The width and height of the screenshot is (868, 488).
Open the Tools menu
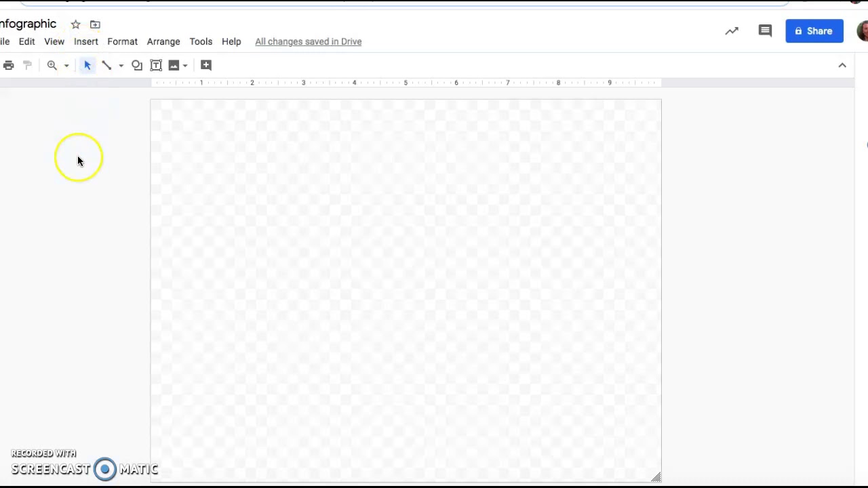201,41
